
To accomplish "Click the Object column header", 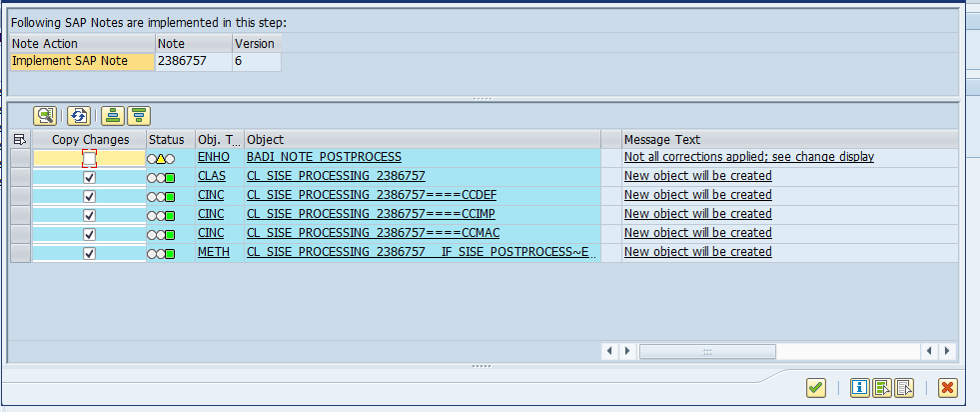I will pyautogui.click(x=423, y=139).
